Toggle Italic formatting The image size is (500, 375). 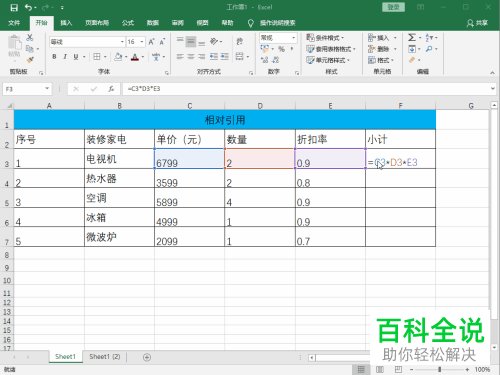(65, 57)
